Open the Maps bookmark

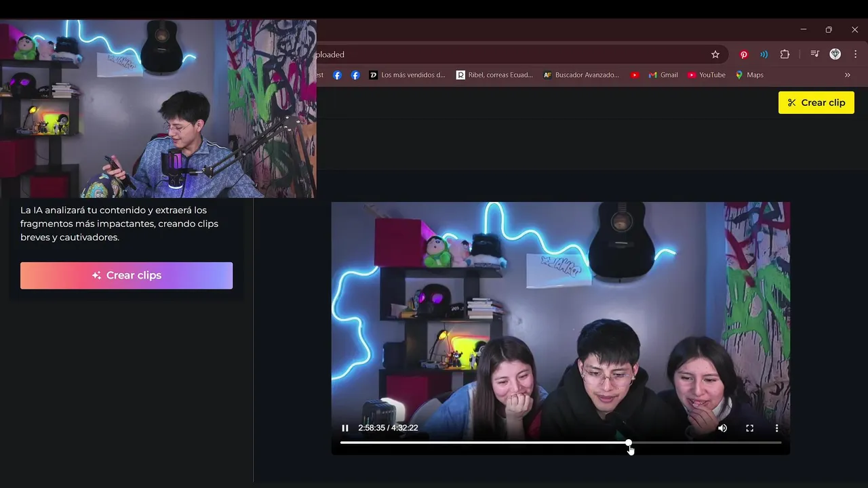[749, 75]
